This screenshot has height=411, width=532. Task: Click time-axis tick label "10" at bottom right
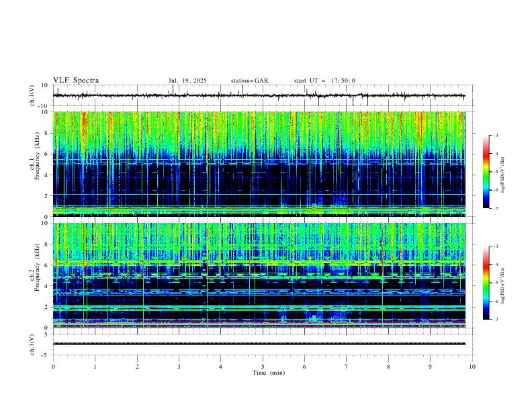(x=472, y=367)
